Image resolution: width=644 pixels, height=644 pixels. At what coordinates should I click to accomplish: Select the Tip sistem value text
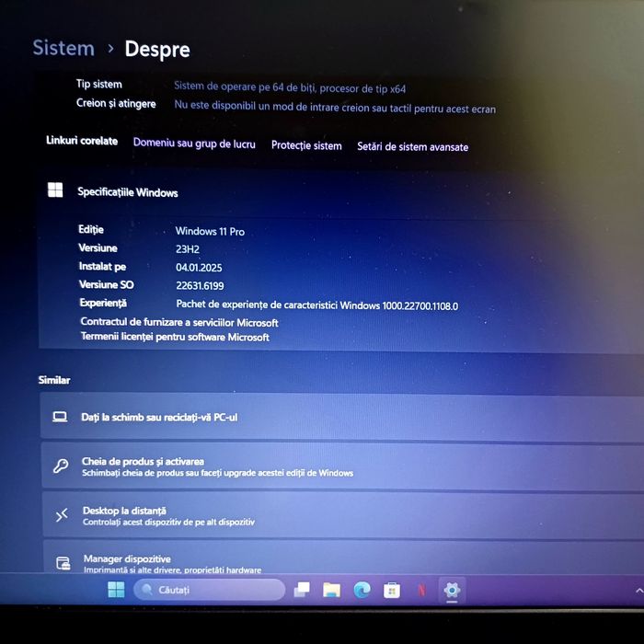click(290, 87)
